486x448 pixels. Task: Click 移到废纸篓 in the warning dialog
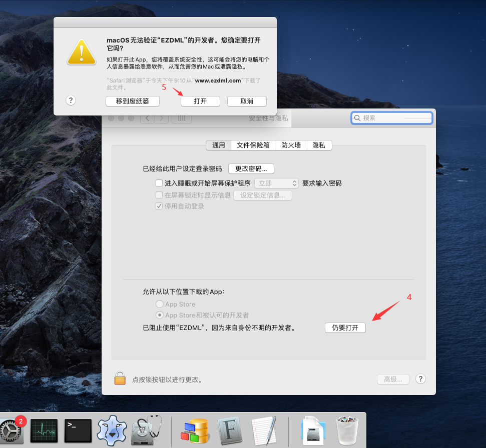coord(133,101)
